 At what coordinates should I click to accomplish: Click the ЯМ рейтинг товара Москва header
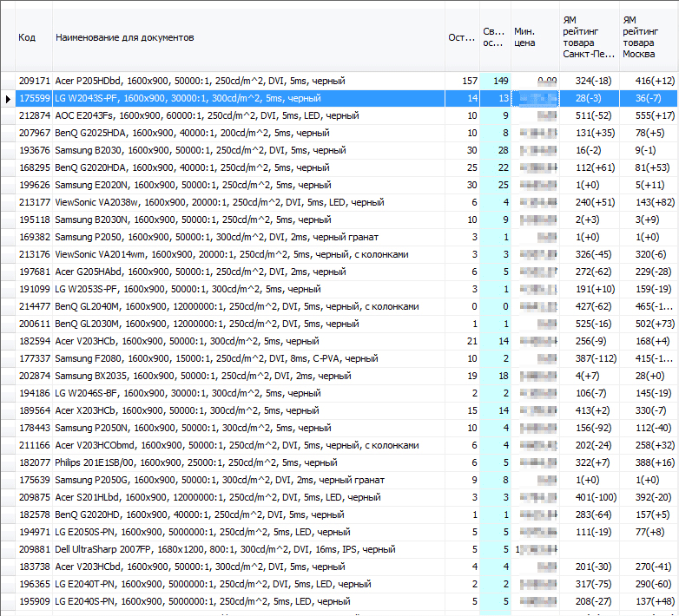(649, 37)
